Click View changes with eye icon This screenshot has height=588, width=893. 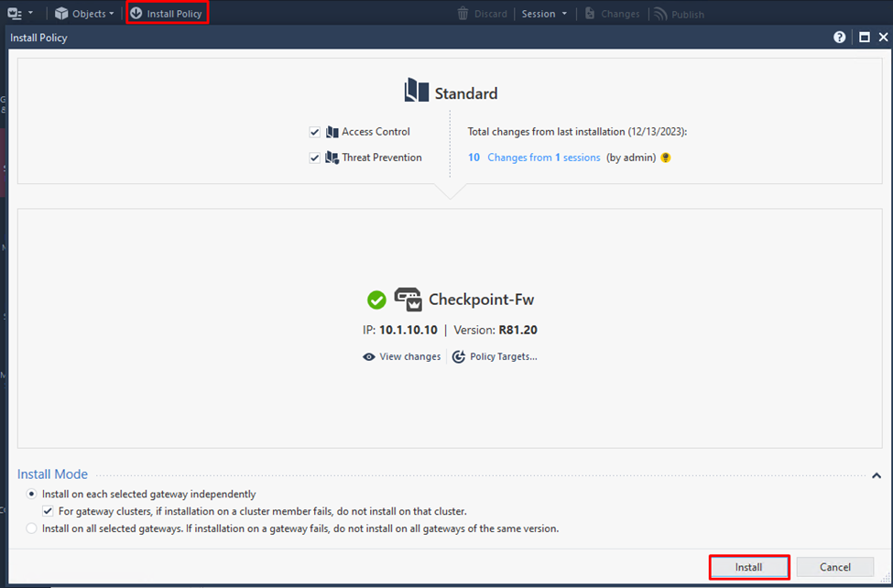[401, 356]
